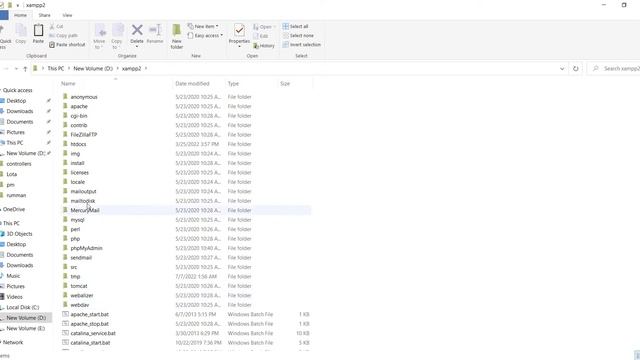Expand the chevron after This PC in path
Screen dimensions: 640x360
[x=69, y=69]
